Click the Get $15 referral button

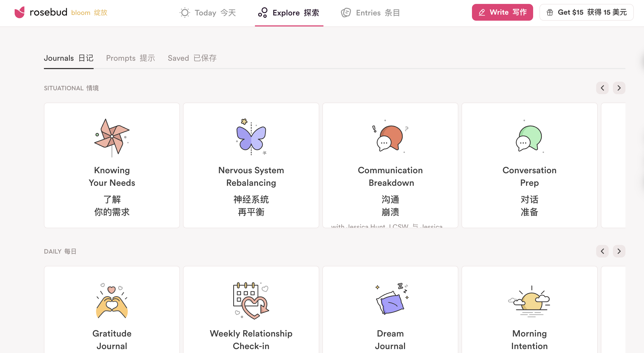[x=586, y=12]
